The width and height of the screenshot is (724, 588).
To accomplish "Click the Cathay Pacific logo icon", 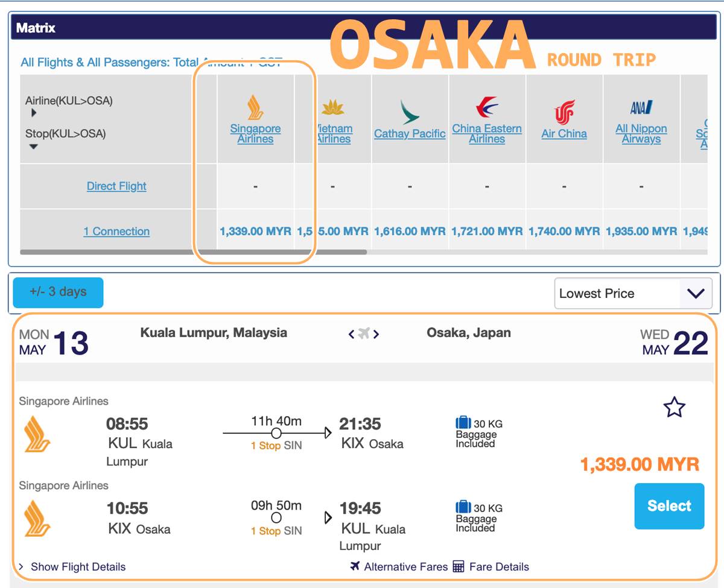I will tap(410, 112).
